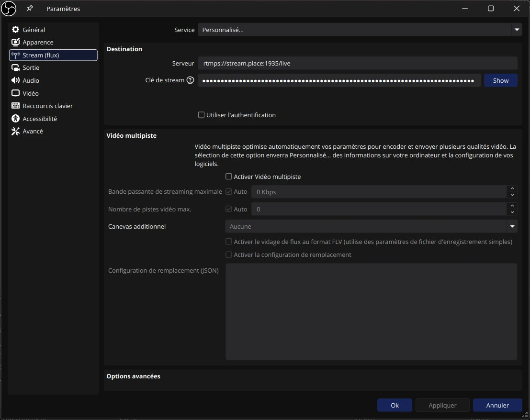Enable Utiliser l'authentification checkbox
This screenshot has width=530, height=420.
[x=202, y=115]
